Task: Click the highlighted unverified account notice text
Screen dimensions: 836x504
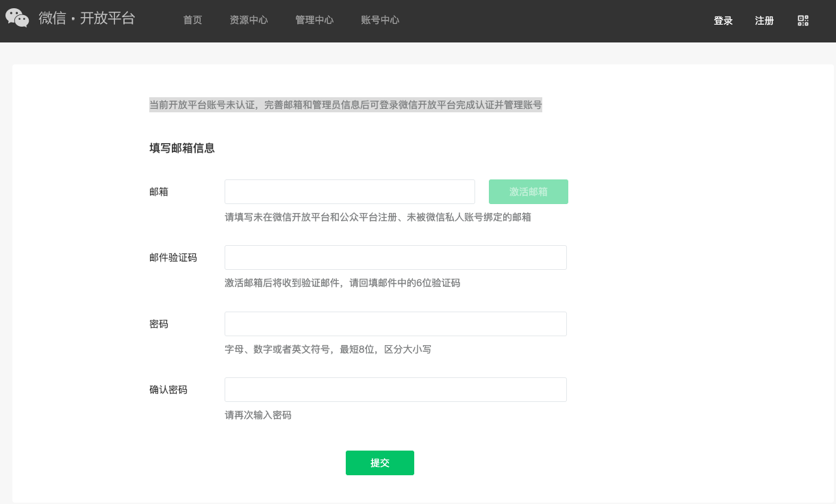Action: (345, 105)
